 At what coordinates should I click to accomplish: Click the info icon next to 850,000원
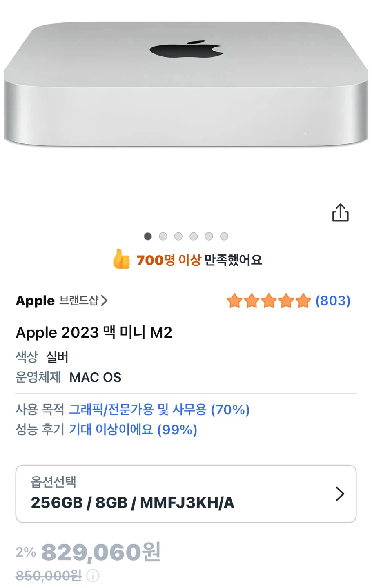pyautogui.click(x=93, y=576)
